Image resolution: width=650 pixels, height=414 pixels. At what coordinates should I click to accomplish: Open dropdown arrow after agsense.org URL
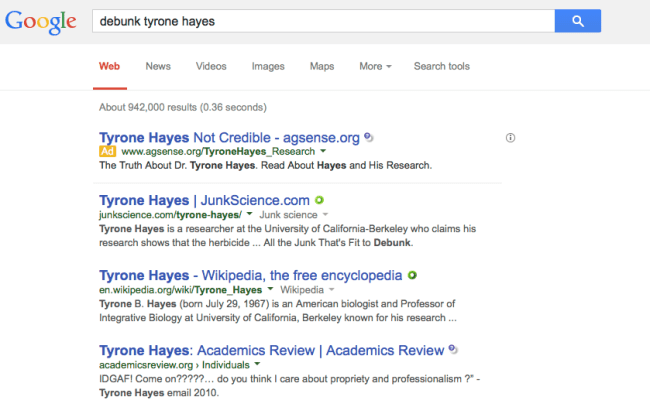(x=323, y=151)
